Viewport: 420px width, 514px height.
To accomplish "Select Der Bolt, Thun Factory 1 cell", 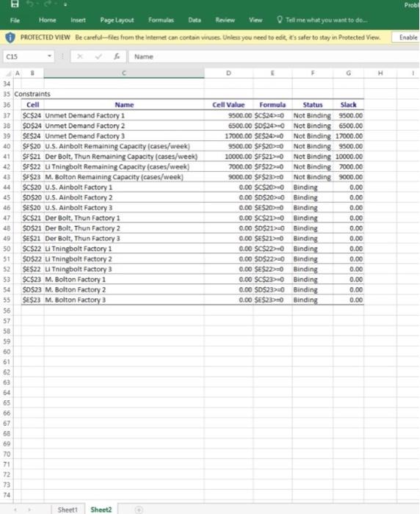I will 124,218.
